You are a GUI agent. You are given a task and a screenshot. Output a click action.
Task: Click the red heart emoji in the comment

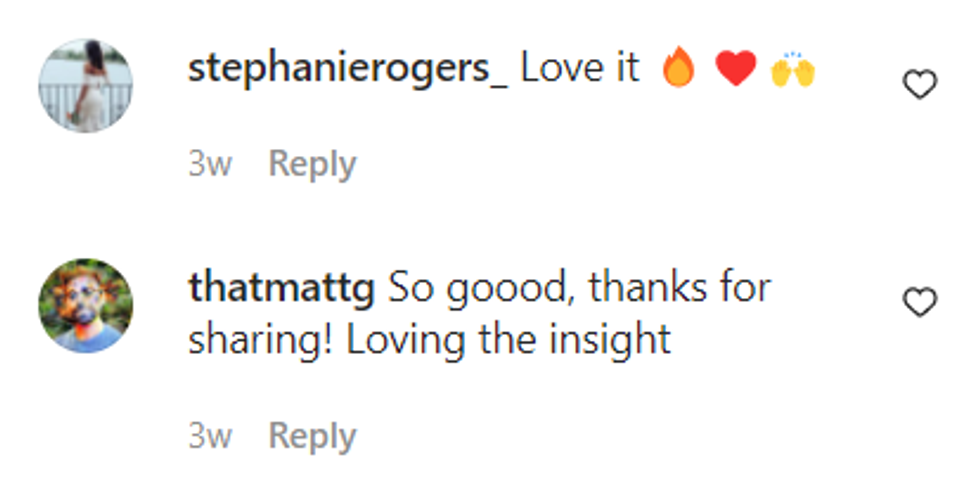(736, 70)
